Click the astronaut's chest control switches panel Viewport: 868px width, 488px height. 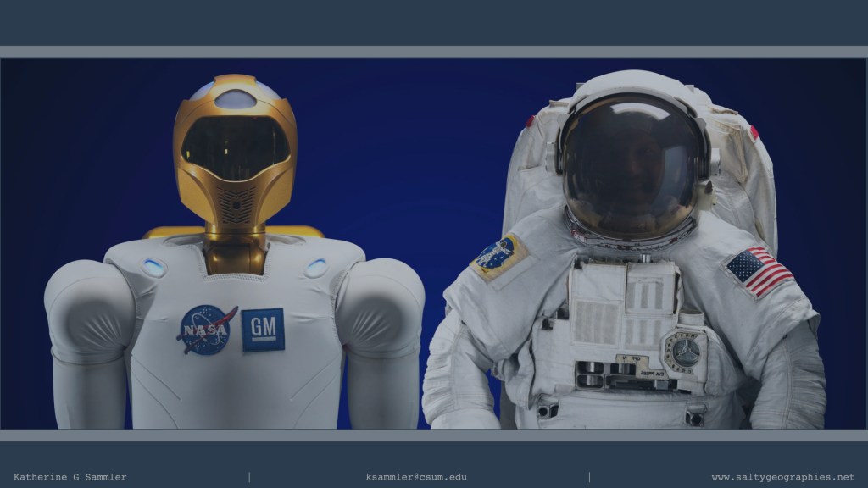(626, 372)
